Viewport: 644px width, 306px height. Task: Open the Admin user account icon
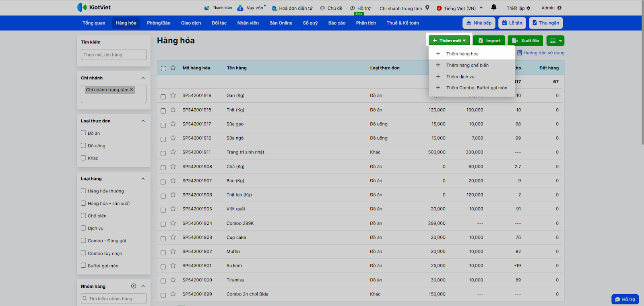pyautogui.click(x=559, y=8)
